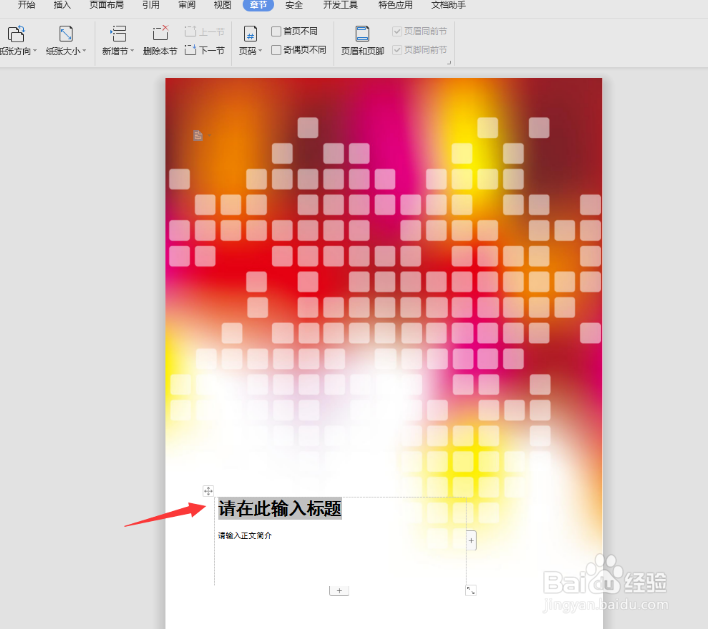Viewport: 708px width, 629px height.
Task: Expand the add section (新增节) dropdown arrow
Action: click(x=132, y=51)
